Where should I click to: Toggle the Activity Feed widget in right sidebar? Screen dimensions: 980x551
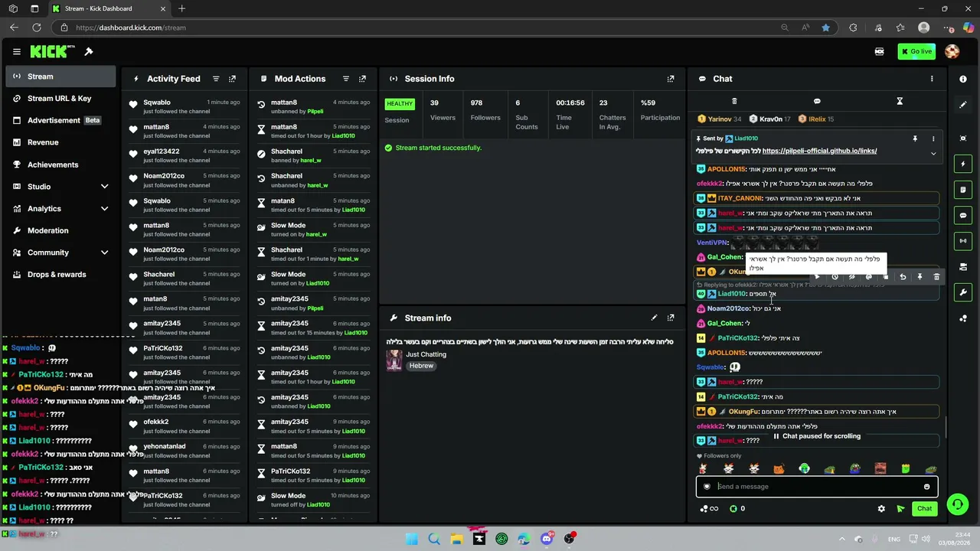click(963, 164)
